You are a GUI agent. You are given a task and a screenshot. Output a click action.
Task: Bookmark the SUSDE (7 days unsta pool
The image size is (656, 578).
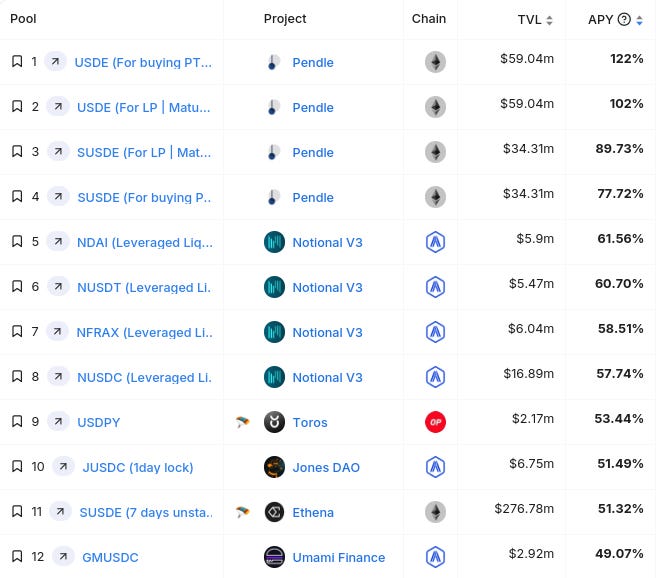point(17,511)
